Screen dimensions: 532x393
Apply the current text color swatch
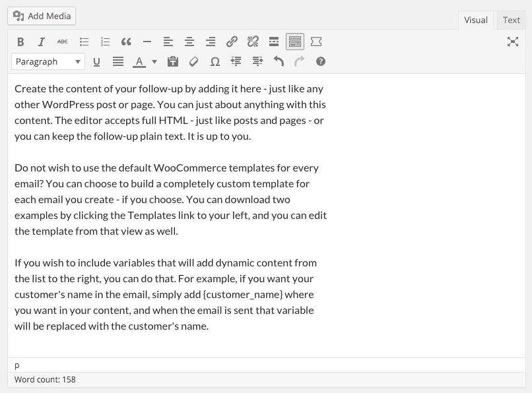[139, 61]
